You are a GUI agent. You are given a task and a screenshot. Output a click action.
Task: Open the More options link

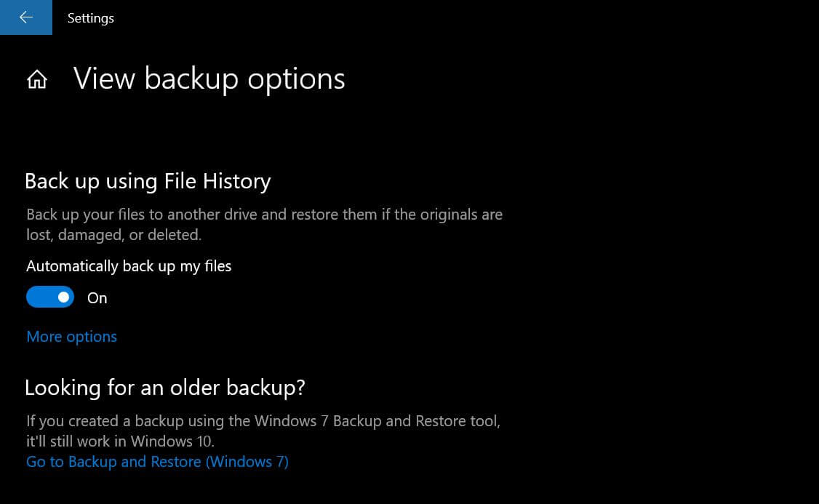click(x=71, y=337)
